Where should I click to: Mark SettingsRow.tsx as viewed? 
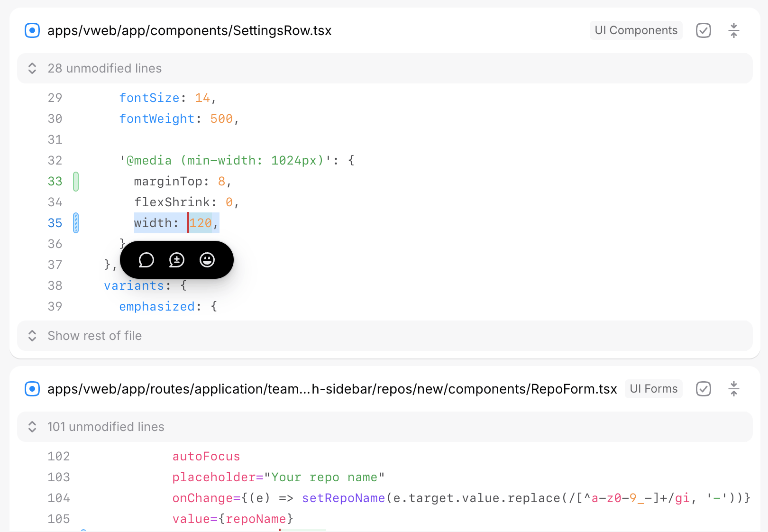point(703,30)
